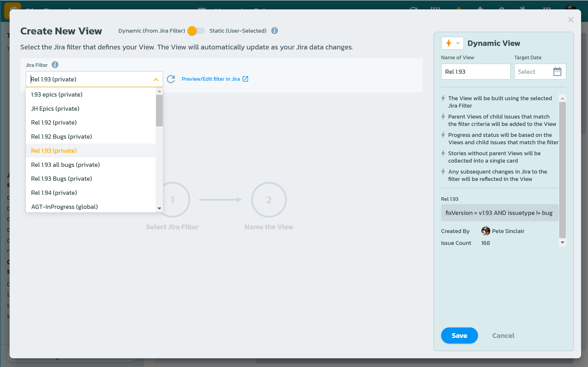The width and height of the screenshot is (588, 367).
Task: Choose Rel 1.94 (private) filter
Action: click(91, 193)
